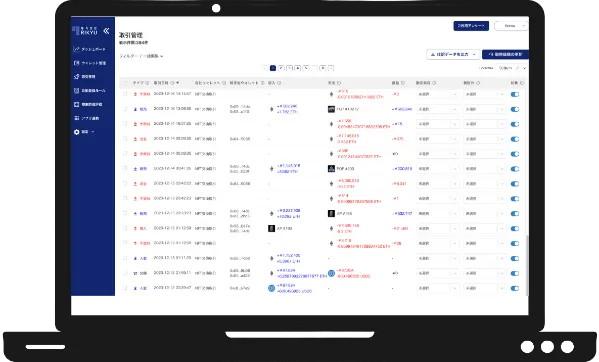The width and height of the screenshot is (599, 362).
Task: Click the help icon beside 損益 header
Action: (x=403, y=83)
